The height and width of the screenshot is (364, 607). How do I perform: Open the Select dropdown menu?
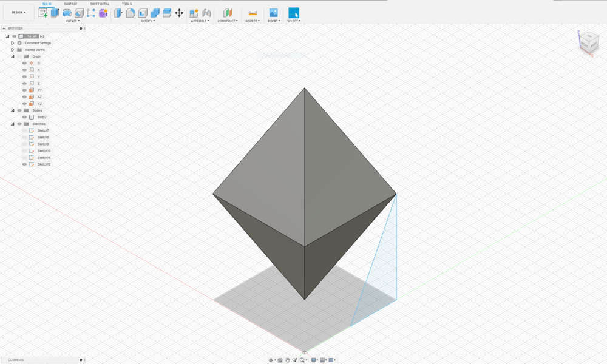(293, 21)
